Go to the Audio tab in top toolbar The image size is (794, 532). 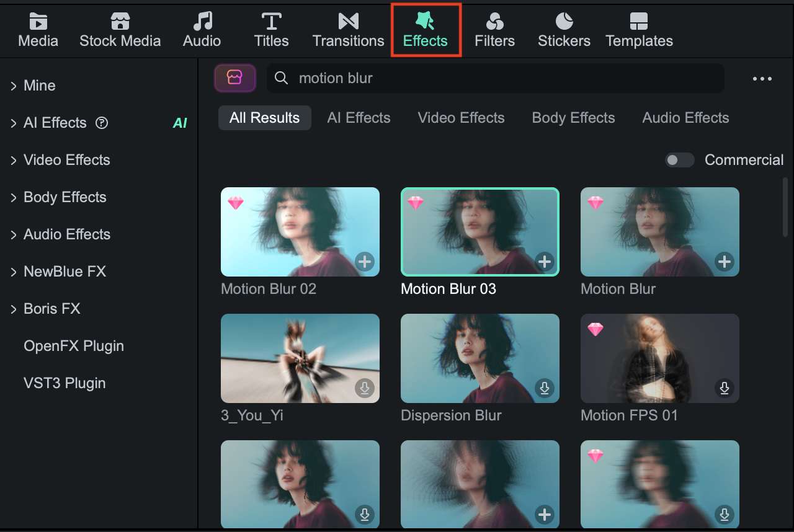tap(202, 30)
